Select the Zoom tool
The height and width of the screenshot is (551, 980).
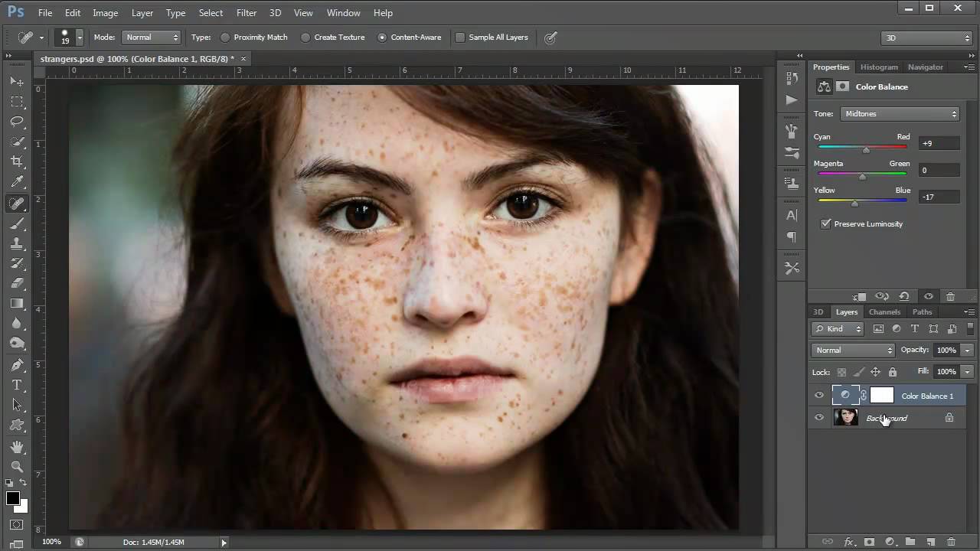(17, 466)
